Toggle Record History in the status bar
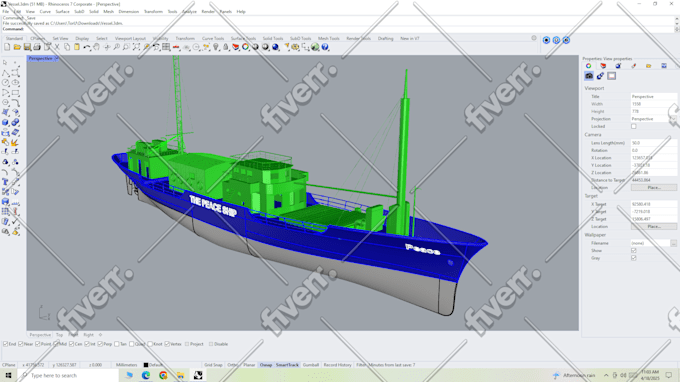 point(337,365)
